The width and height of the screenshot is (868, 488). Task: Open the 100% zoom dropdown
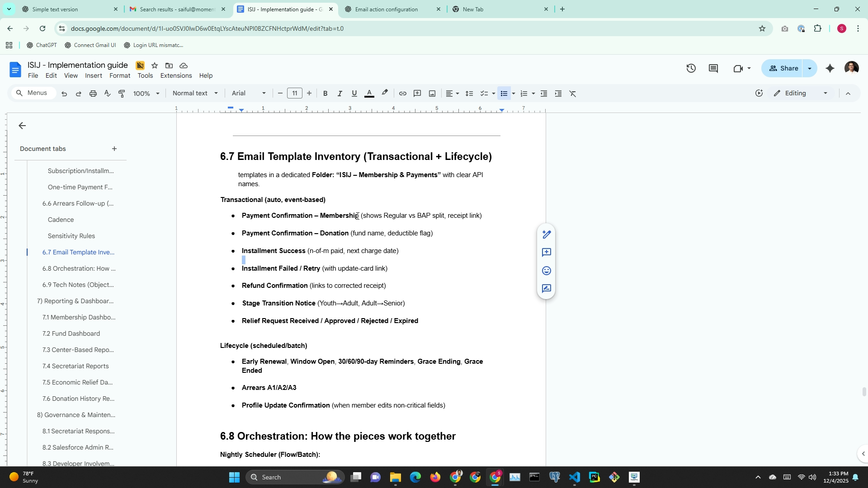click(146, 94)
